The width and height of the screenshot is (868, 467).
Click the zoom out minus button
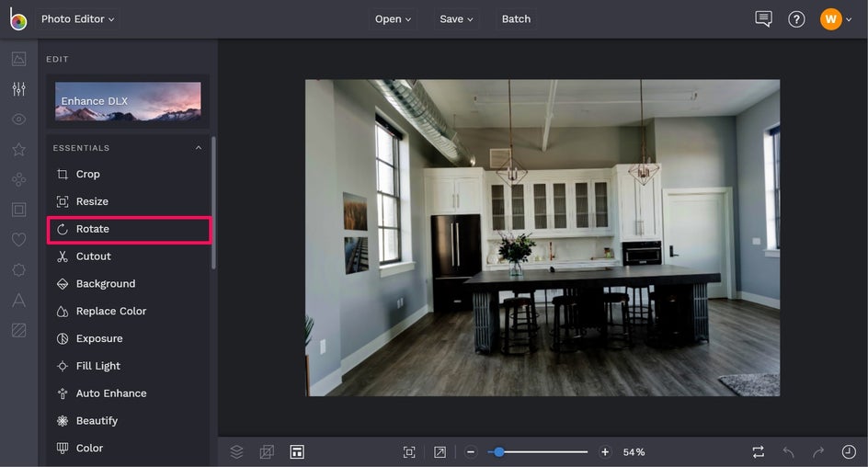coord(471,452)
